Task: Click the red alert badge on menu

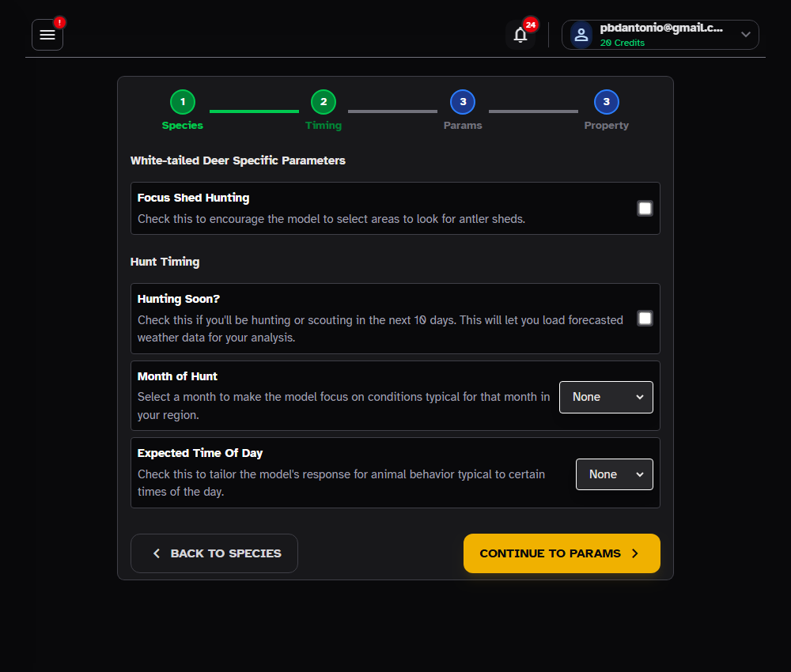Action: click(x=59, y=22)
